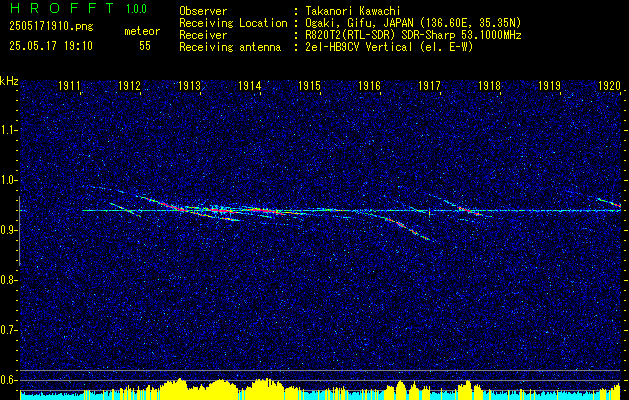The width and height of the screenshot is (629, 400).
Task: Click the 1919 time marker
Action: 550,85
